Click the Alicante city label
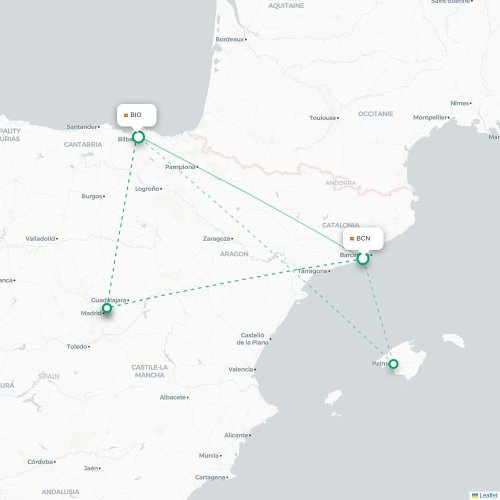This screenshot has height=500, width=500. click(x=236, y=435)
